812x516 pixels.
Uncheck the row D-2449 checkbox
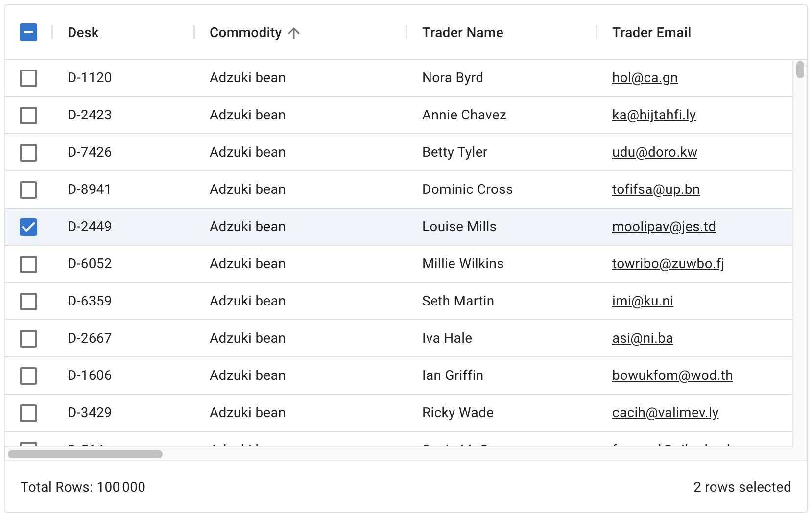[28, 227]
